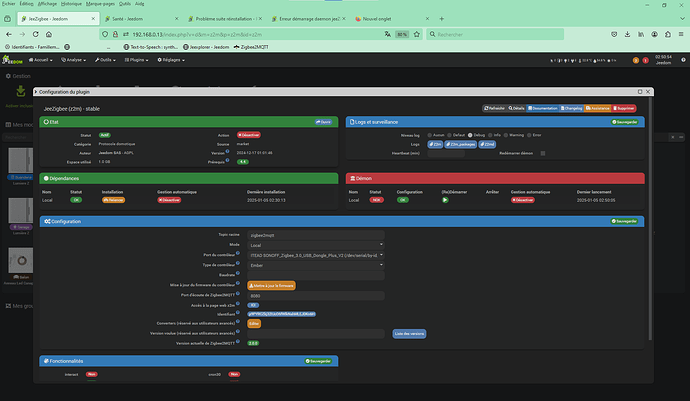This screenshot has height=401, width=690.
Task: Switch to Erreur démarrage daemon tab
Action: (308, 18)
